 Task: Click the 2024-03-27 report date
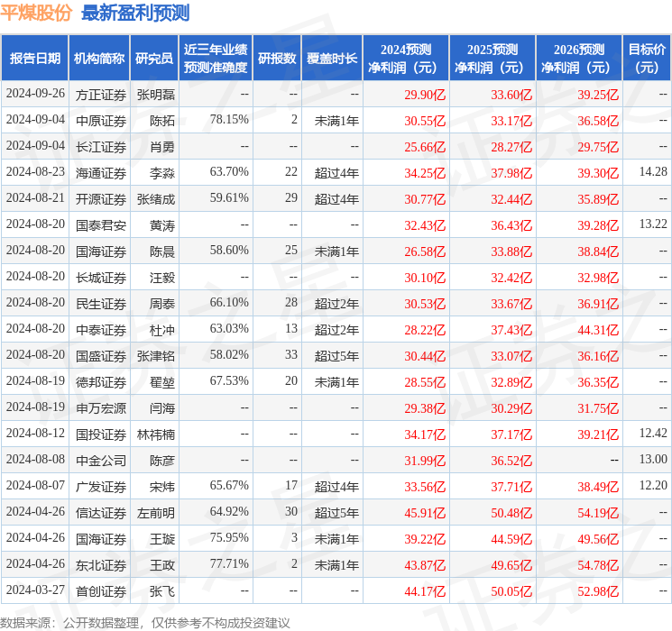(x=35, y=590)
